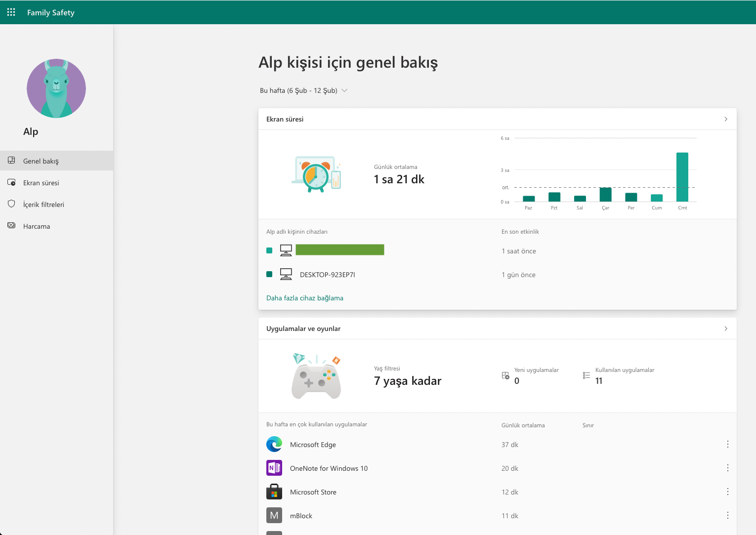756x535 pixels.
Task: Select Genel bakış in sidebar
Action: pyautogui.click(x=41, y=161)
